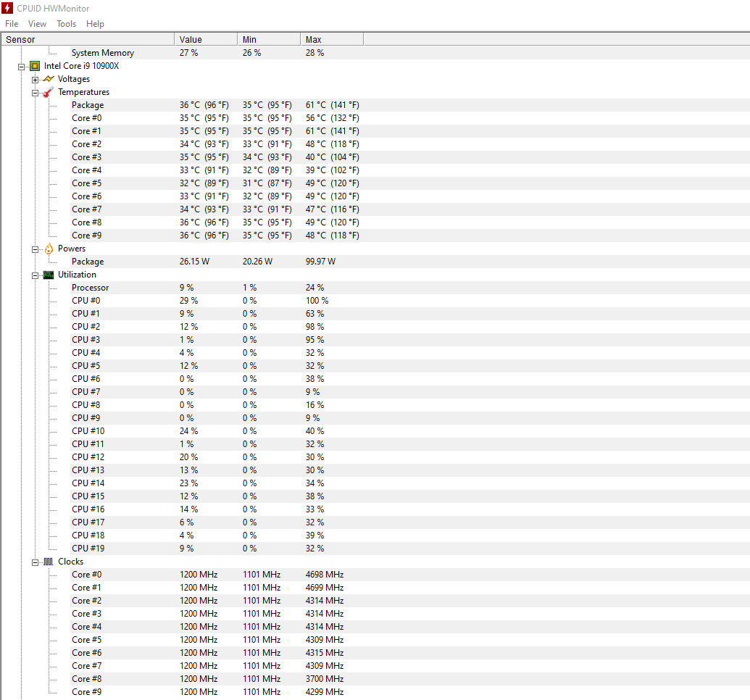Click the Min column header
The width and height of the screenshot is (750, 700).
(x=269, y=39)
